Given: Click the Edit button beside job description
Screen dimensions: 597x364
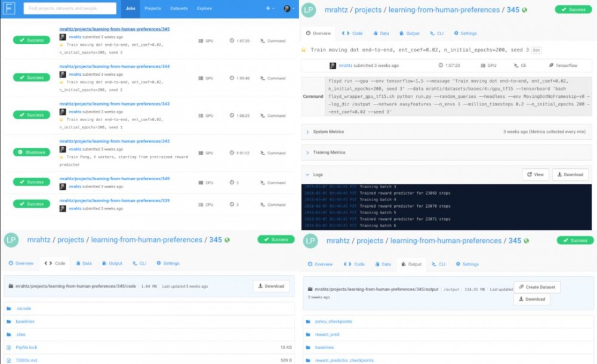Looking at the screenshot, I should click(x=537, y=50).
